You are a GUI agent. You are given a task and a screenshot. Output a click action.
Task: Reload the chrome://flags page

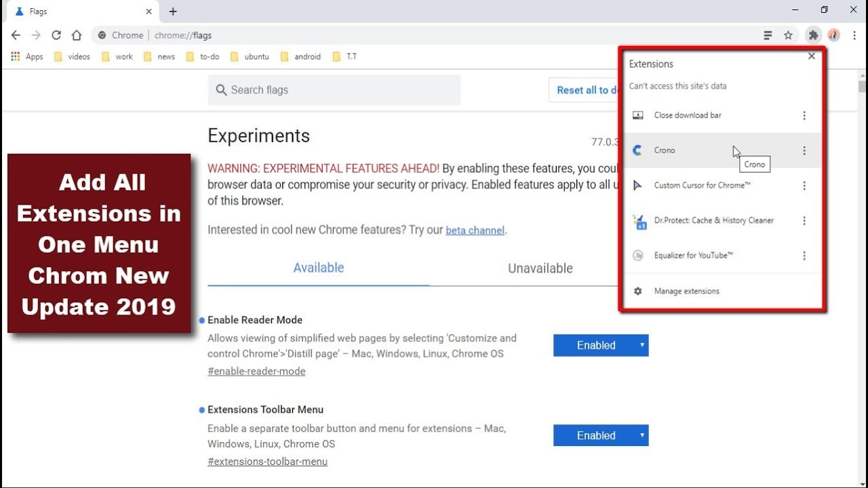click(x=56, y=35)
